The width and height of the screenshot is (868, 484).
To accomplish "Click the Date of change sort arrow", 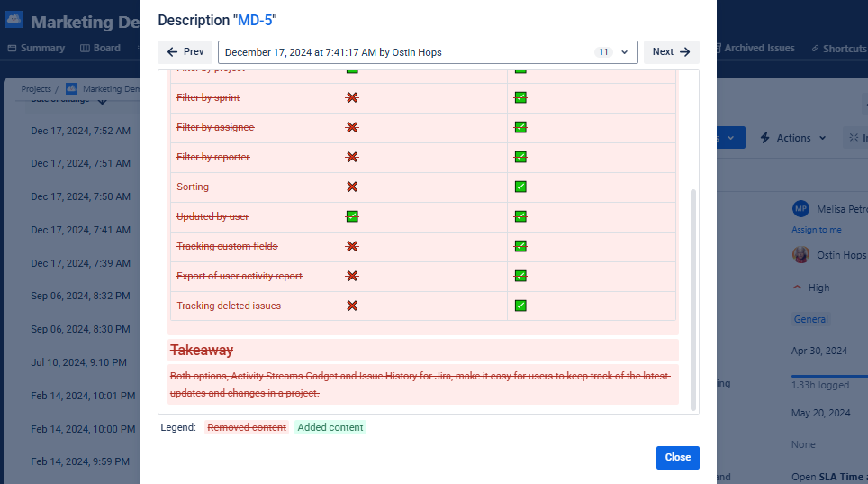I will pyautogui.click(x=102, y=100).
